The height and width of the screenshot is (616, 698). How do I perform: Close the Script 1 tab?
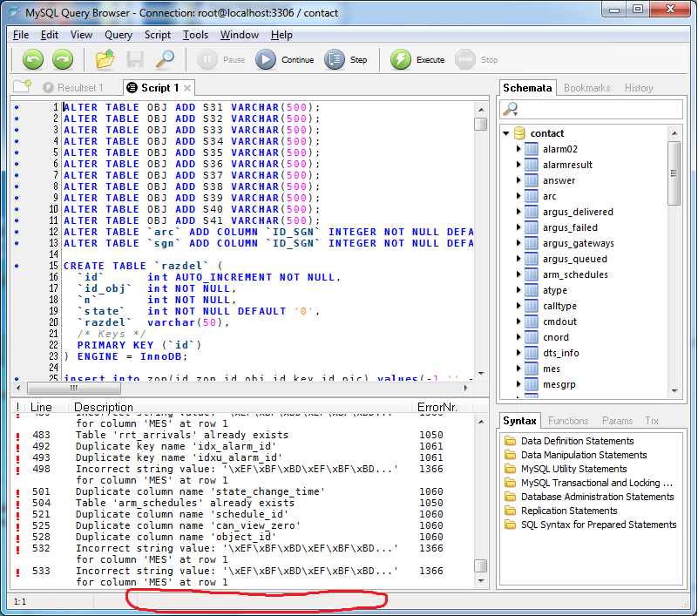[187, 88]
